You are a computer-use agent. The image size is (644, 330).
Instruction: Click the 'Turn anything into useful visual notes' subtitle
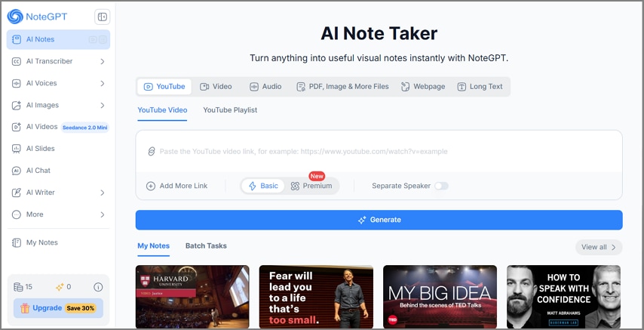[379, 58]
